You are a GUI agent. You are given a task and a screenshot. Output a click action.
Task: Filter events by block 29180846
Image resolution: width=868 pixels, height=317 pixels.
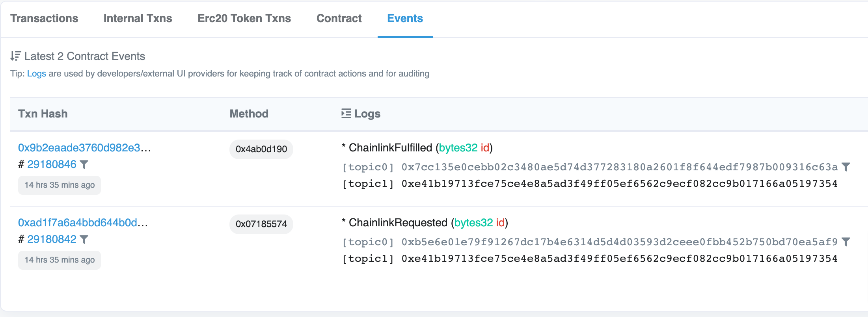[84, 164]
